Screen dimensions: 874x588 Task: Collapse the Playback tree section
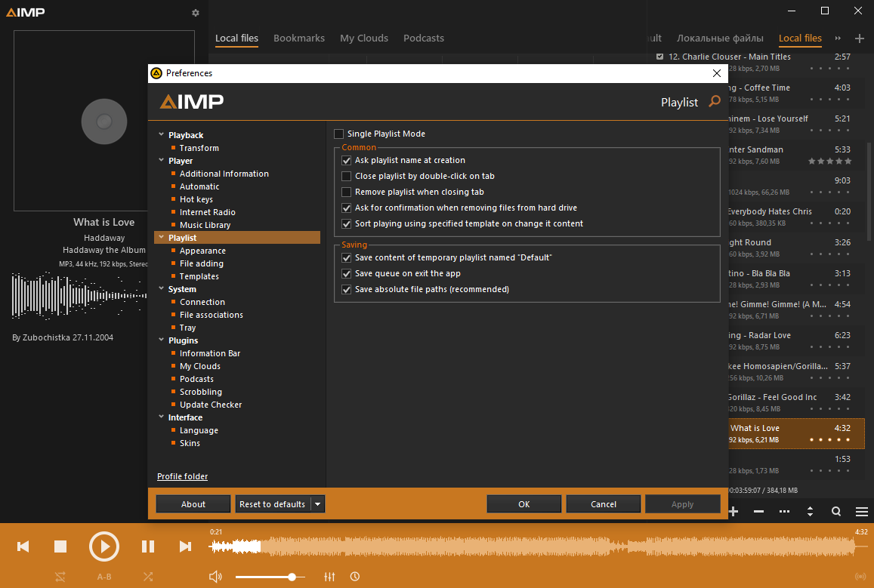161,134
